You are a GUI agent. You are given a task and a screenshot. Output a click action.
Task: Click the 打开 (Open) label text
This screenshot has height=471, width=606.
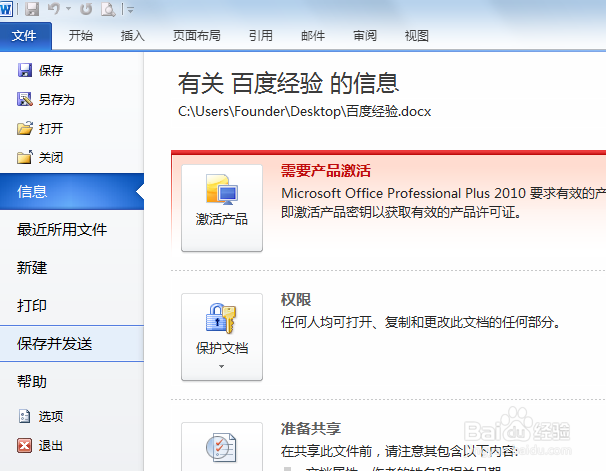[51, 128]
